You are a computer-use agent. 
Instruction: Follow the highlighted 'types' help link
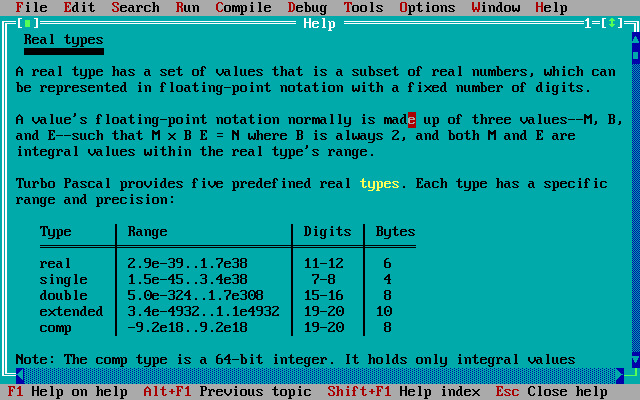click(379, 184)
